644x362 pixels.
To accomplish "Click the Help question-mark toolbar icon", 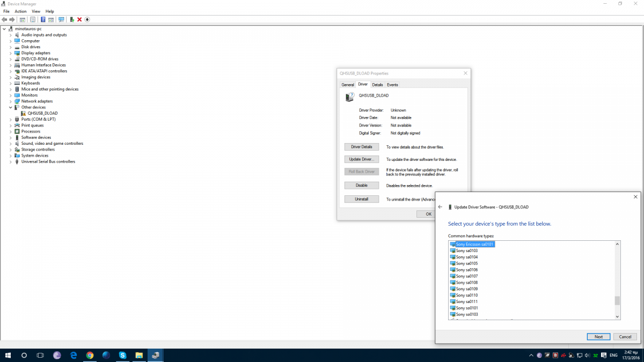I will point(43,19).
